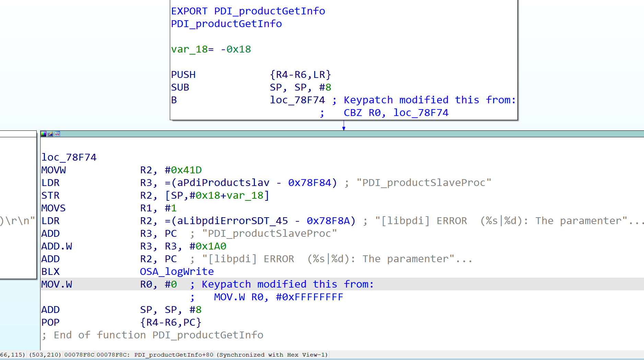Image resolution: width=644 pixels, height=360 pixels.
Task: Click the {R4-R6,LR} register list operand
Action: click(301, 74)
